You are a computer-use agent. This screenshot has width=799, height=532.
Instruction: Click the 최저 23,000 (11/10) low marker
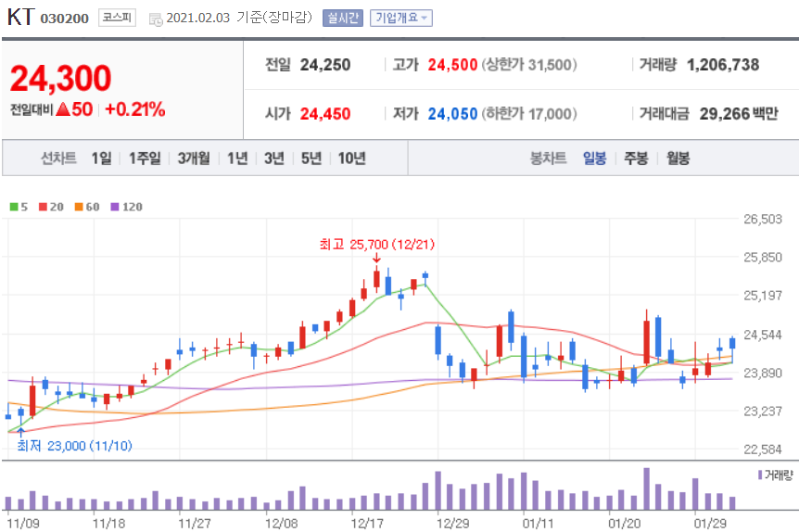74,446
